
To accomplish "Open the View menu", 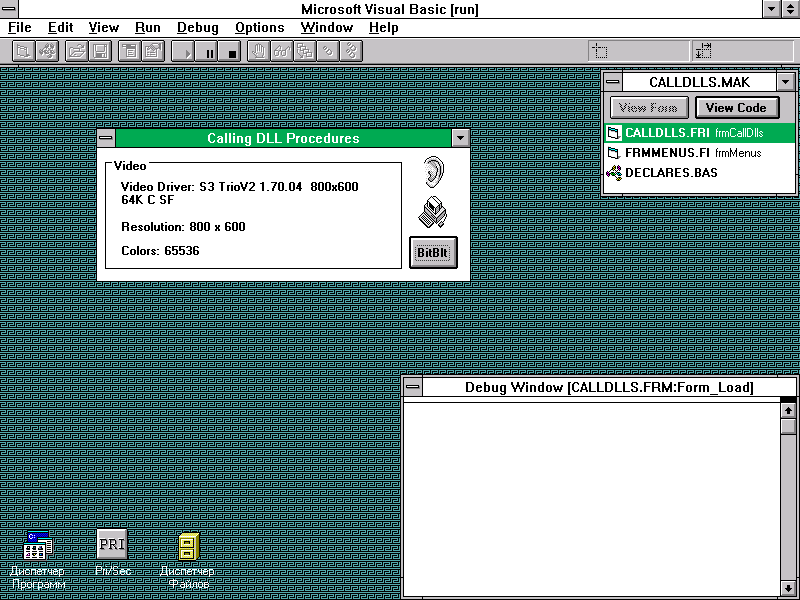I will [x=104, y=28].
